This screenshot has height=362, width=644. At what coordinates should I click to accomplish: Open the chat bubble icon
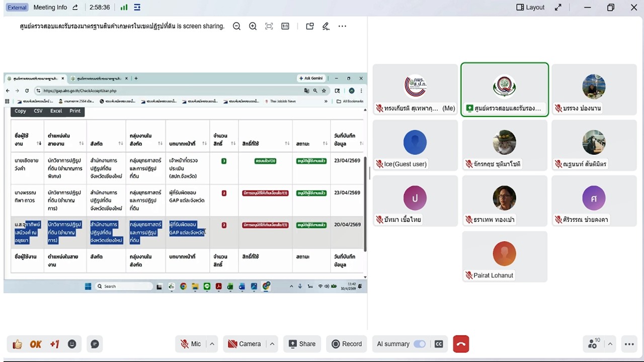95,344
